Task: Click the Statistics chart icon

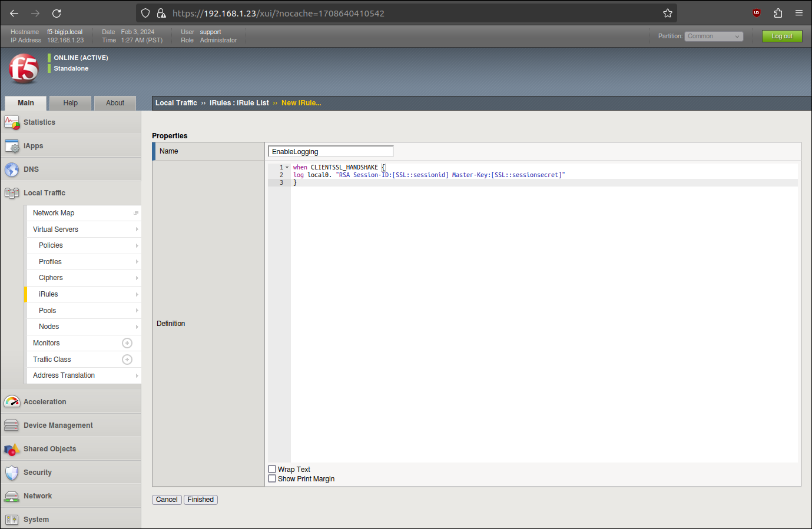Action: click(12, 122)
